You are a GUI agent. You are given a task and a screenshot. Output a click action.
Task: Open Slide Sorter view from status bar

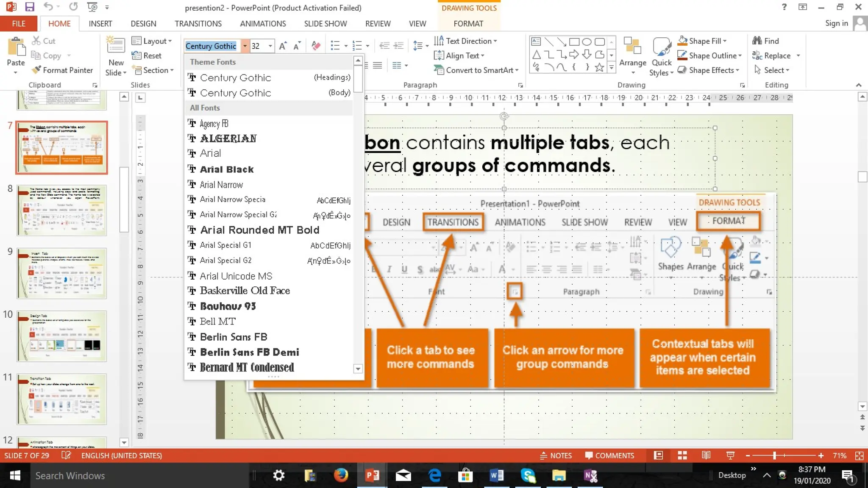coord(682,455)
